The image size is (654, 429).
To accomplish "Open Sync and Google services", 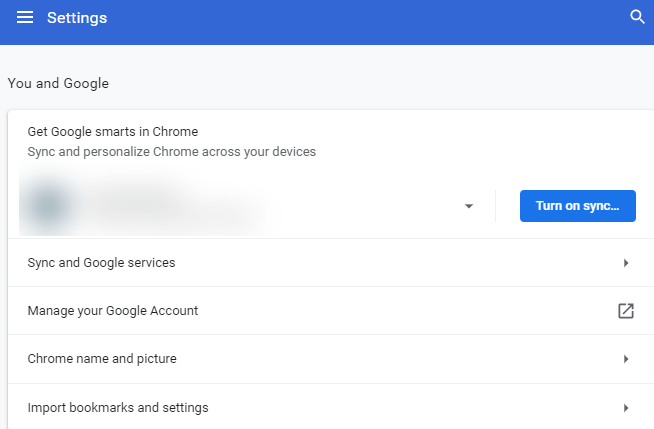I will click(331, 263).
